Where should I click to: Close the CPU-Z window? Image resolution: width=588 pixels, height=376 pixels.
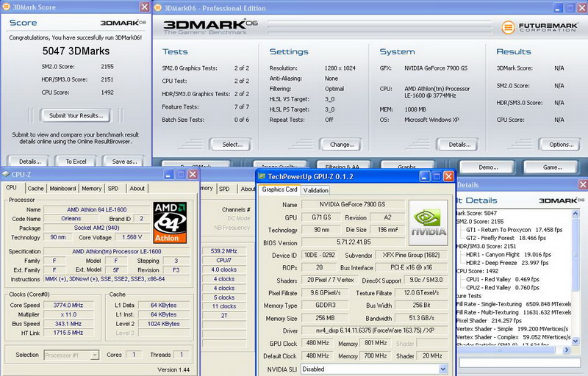[193, 174]
